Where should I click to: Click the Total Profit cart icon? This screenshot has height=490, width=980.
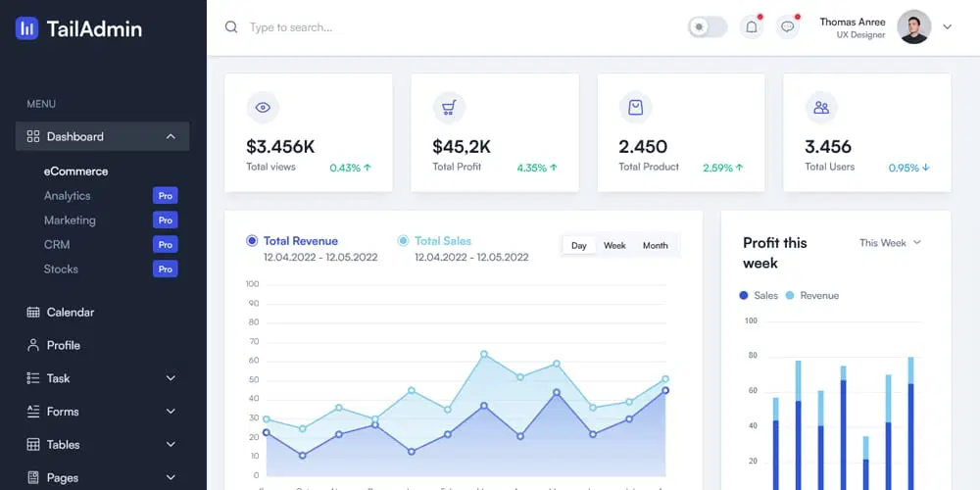tap(449, 108)
